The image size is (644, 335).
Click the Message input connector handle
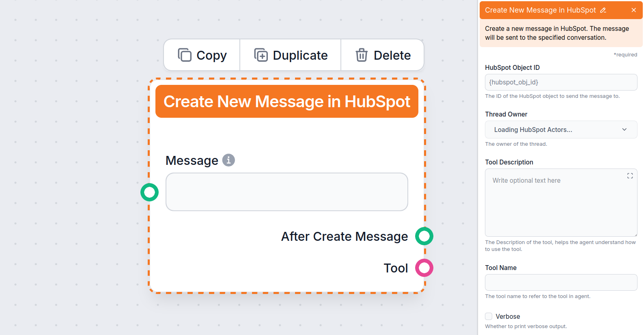tap(149, 192)
